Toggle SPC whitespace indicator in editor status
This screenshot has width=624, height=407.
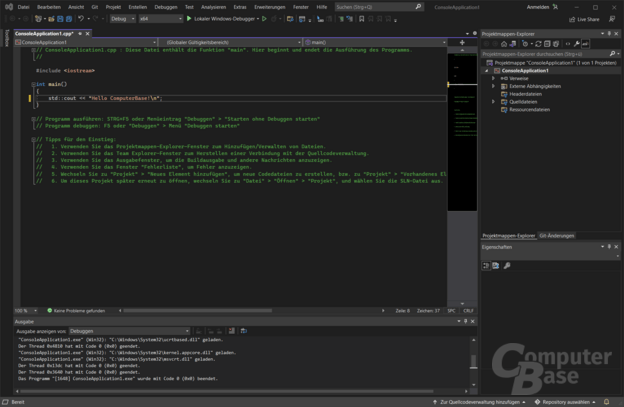451,311
